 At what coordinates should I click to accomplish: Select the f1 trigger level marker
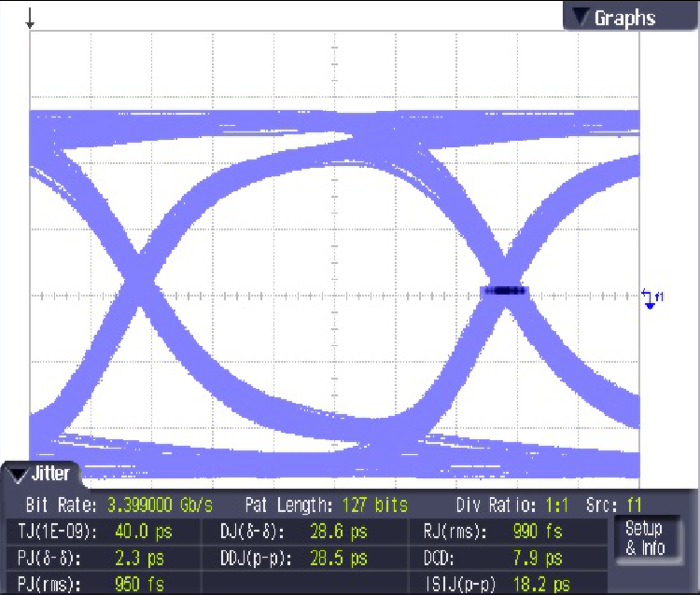point(652,298)
